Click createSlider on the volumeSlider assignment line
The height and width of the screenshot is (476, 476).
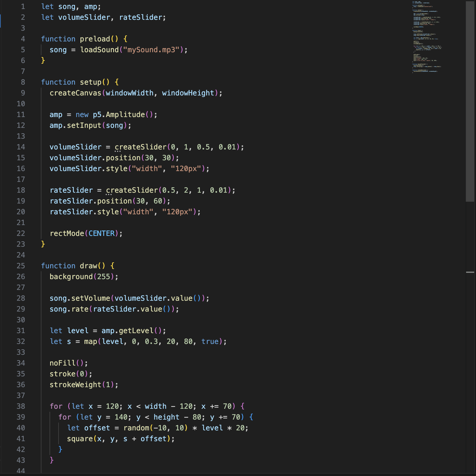[x=140, y=147]
